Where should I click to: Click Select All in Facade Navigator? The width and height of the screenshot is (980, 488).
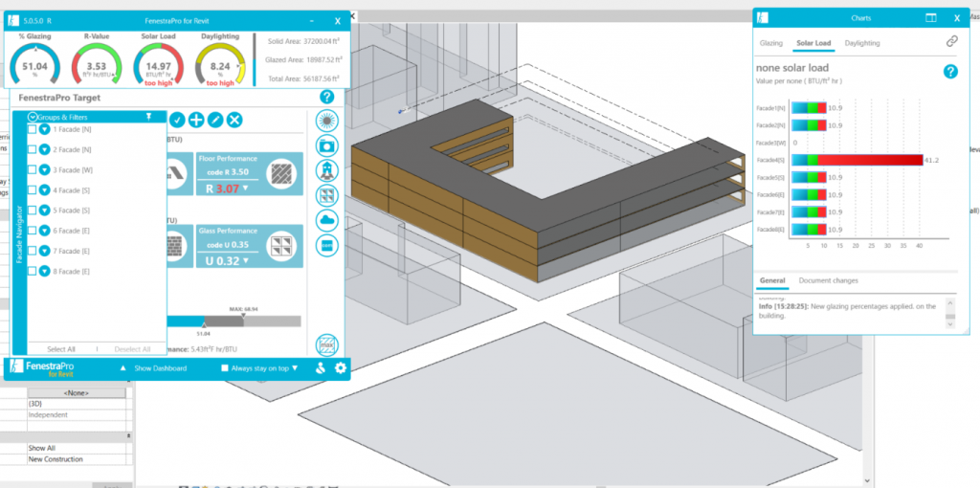tap(61, 349)
